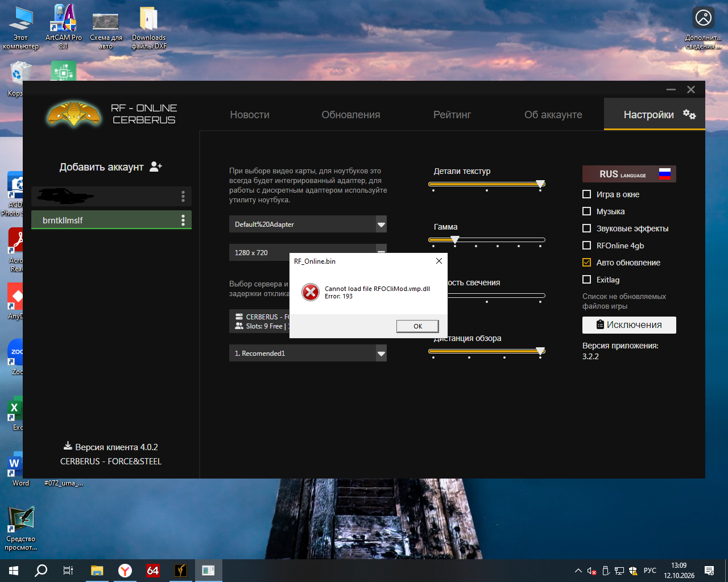Click the Windows Start button
Viewport: 728px width, 582px height.
tap(14, 570)
